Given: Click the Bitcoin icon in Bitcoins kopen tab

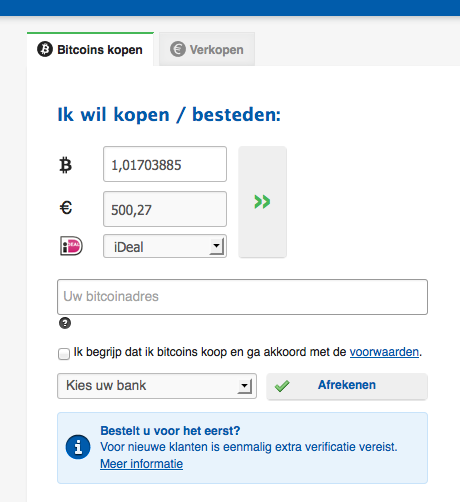Looking at the screenshot, I should coord(45,49).
